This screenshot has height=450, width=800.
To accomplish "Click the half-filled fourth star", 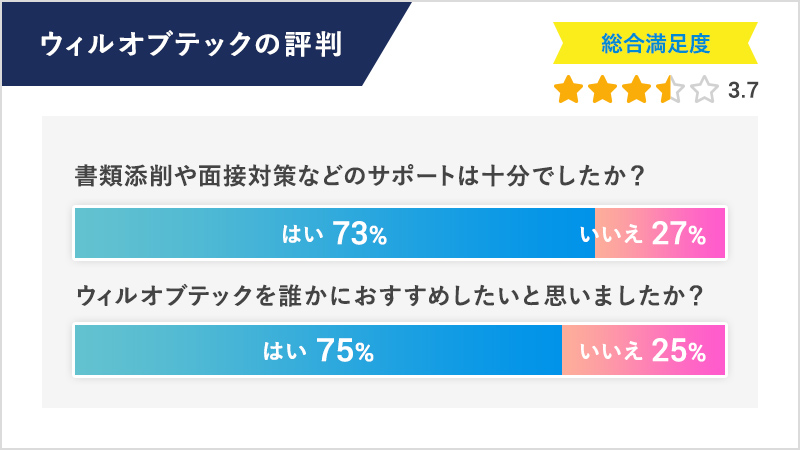I will pyautogui.click(x=670, y=90).
